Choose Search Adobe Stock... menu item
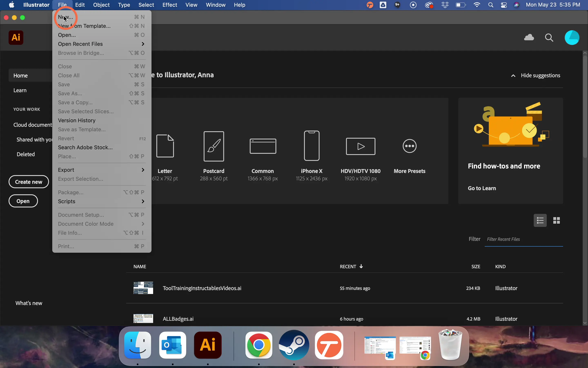Viewport: 588px width, 368px height. point(101,147)
